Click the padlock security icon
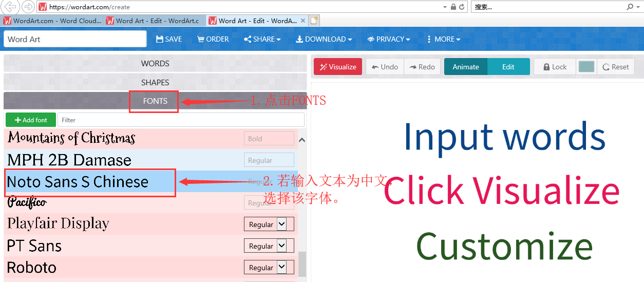This screenshot has width=644, height=282. 453,7
